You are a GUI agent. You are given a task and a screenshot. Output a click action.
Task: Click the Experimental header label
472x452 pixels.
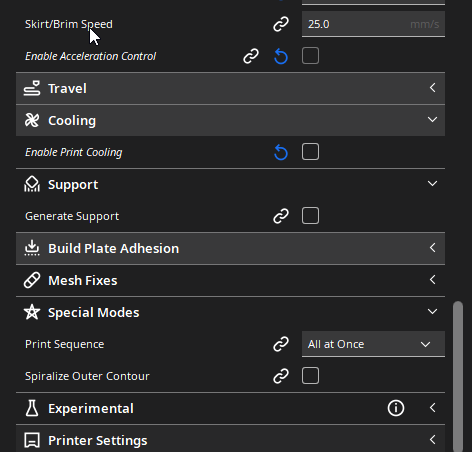pos(91,409)
